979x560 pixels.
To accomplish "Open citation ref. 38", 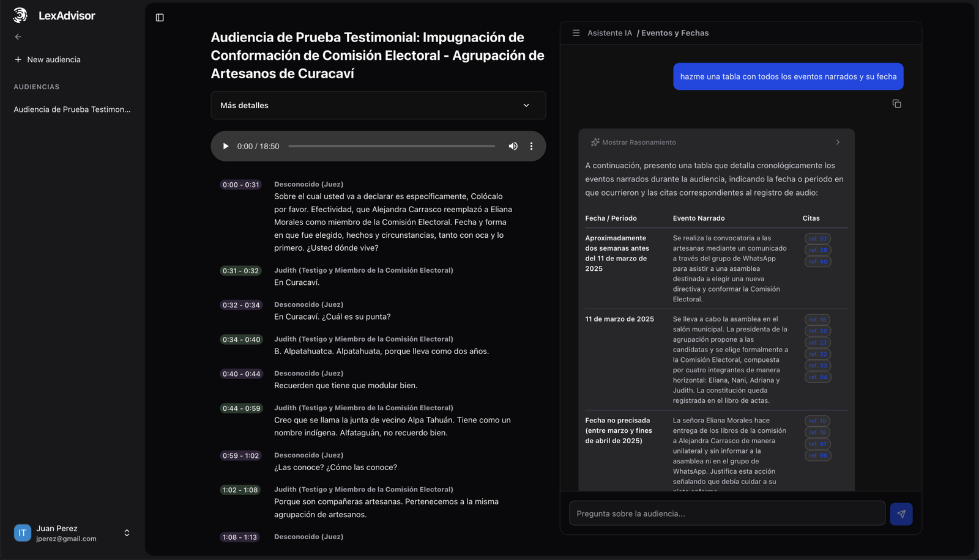I will click(817, 250).
